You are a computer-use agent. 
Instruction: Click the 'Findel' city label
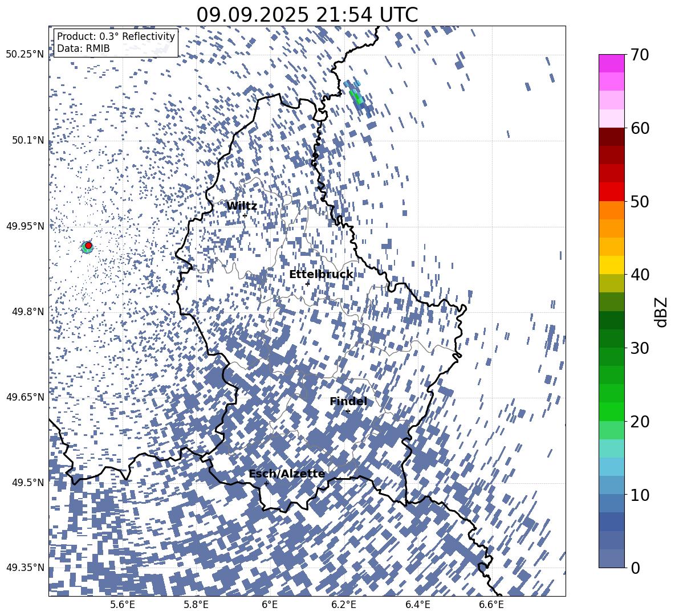tap(348, 401)
